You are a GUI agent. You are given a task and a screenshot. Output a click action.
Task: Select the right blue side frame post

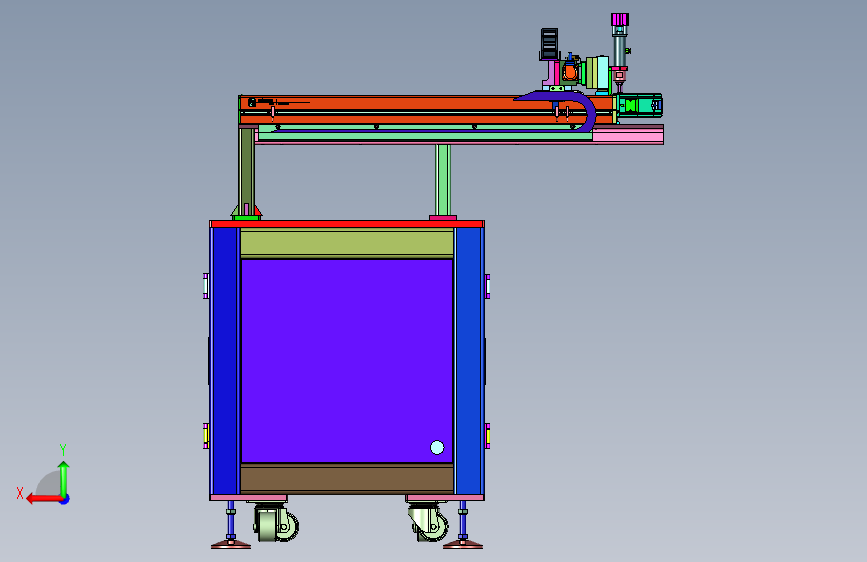(x=468, y=361)
